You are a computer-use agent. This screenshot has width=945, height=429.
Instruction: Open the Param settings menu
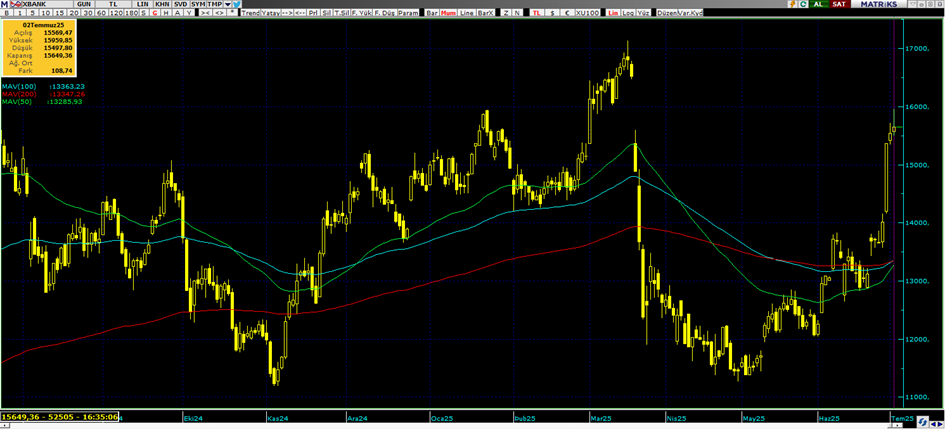[x=408, y=14]
